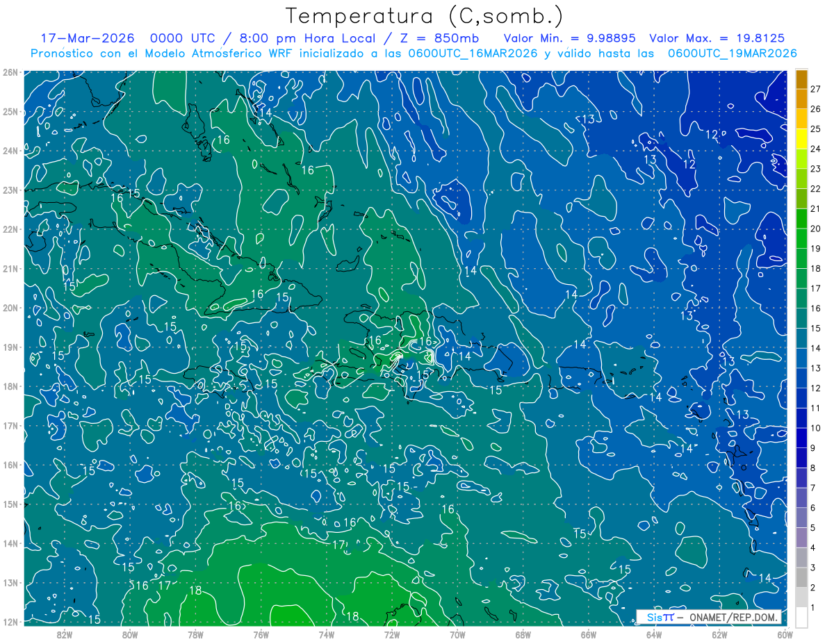Click the '76W' longitude axis label
This screenshot has width=834, height=644.
point(261,634)
